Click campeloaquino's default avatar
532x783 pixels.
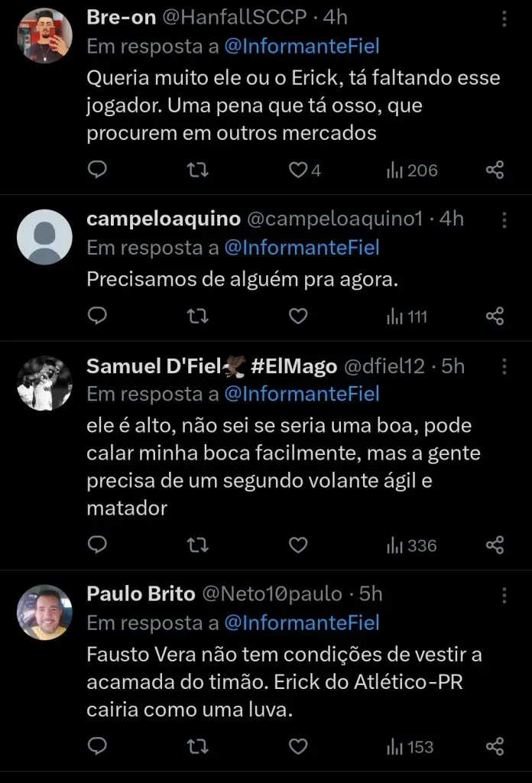[x=44, y=236]
